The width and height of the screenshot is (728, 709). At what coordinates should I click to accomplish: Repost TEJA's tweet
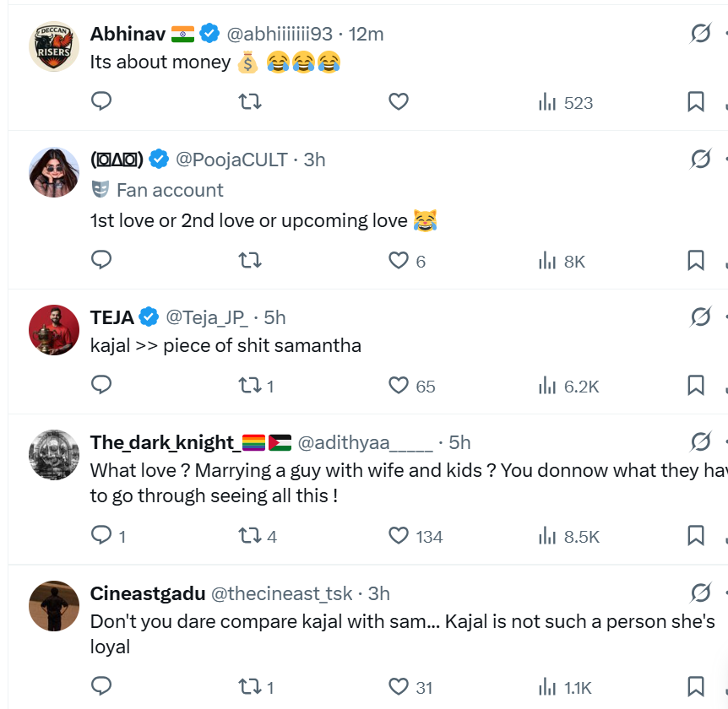(x=250, y=386)
